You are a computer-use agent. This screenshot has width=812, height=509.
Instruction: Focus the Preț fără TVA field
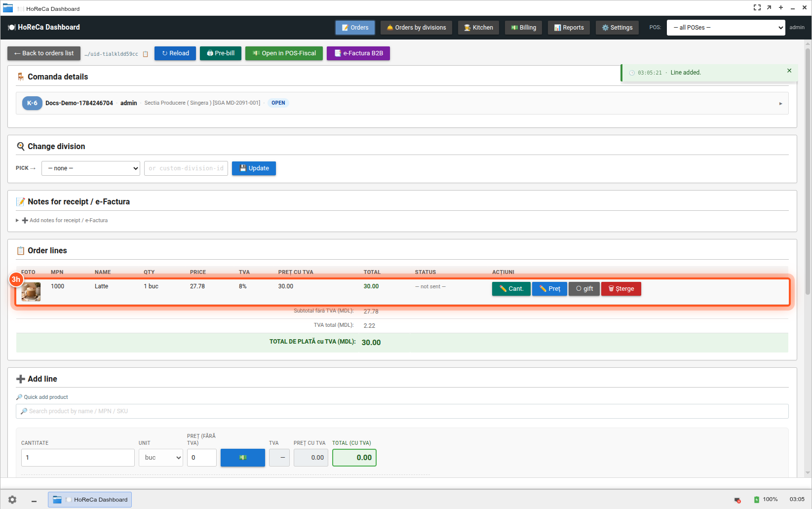202,458
